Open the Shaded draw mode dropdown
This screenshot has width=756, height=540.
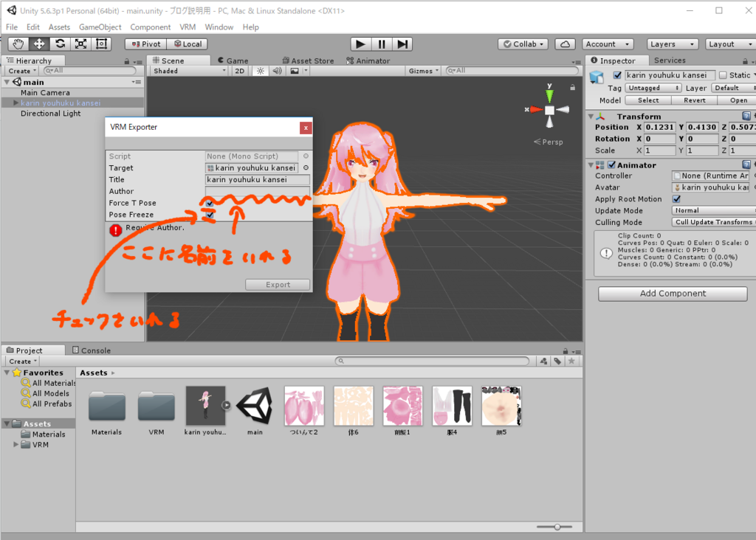[x=189, y=71]
